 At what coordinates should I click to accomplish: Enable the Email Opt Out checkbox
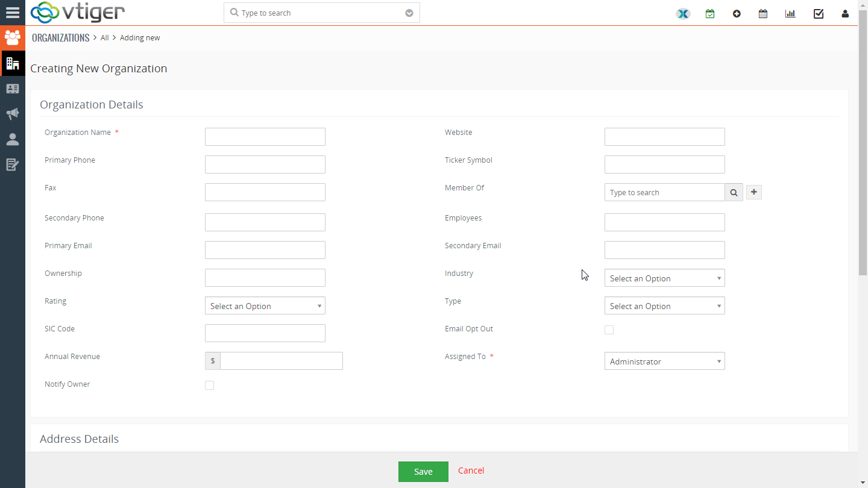pyautogui.click(x=609, y=330)
